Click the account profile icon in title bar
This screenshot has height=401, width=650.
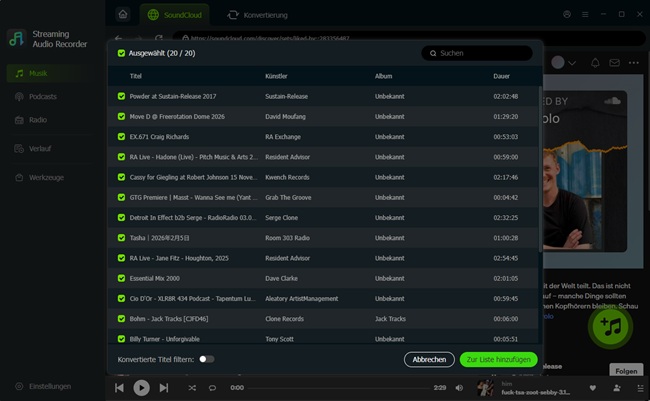click(x=567, y=15)
